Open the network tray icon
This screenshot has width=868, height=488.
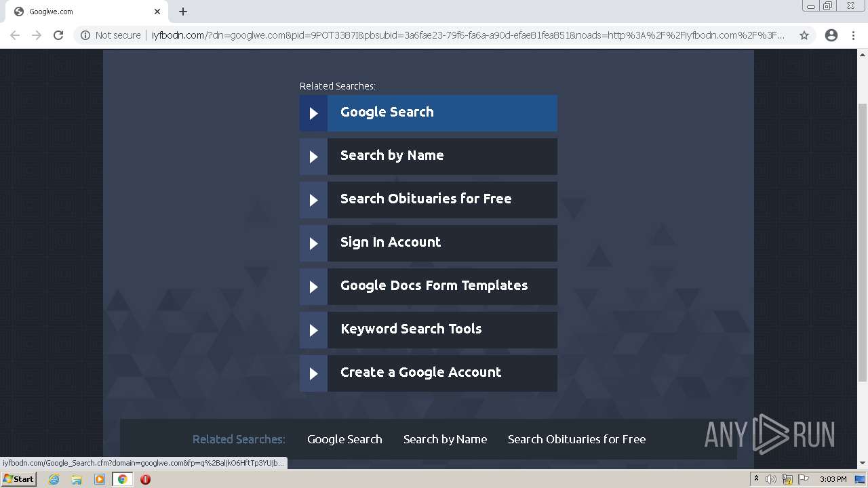coord(787,479)
